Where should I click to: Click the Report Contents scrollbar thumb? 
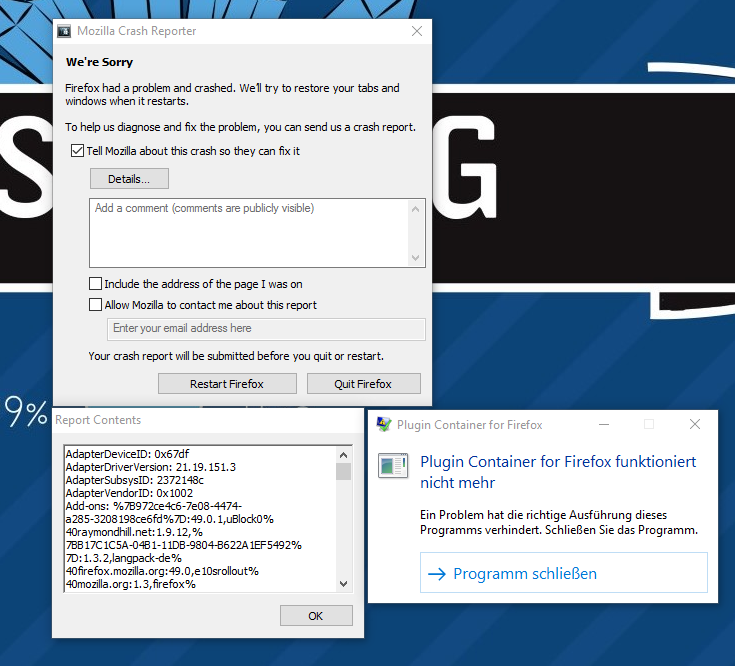[344, 471]
